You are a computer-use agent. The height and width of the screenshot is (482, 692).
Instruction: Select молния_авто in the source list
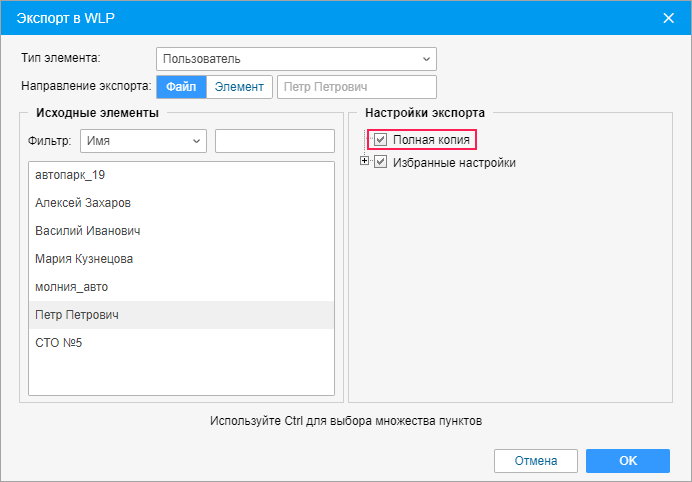pyautogui.click(x=181, y=287)
